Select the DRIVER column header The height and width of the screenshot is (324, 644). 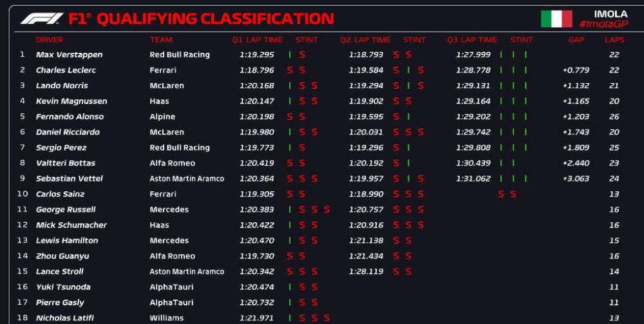click(x=50, y=40)
